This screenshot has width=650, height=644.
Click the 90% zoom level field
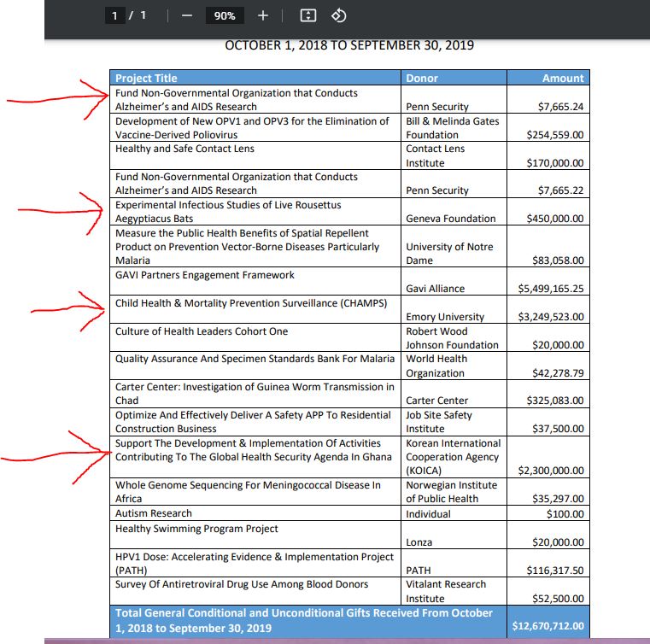click(225, 15)
